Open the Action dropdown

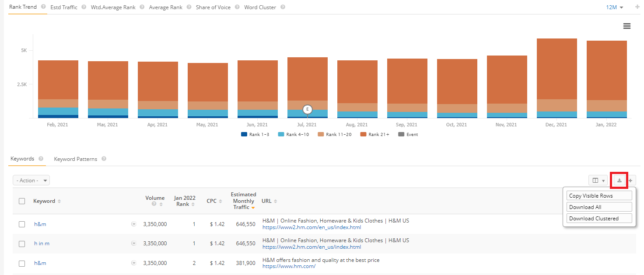point(31,181)
